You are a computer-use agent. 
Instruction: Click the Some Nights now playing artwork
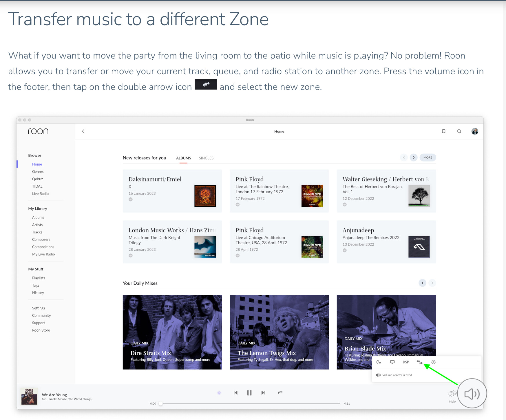tap(29, 397)
